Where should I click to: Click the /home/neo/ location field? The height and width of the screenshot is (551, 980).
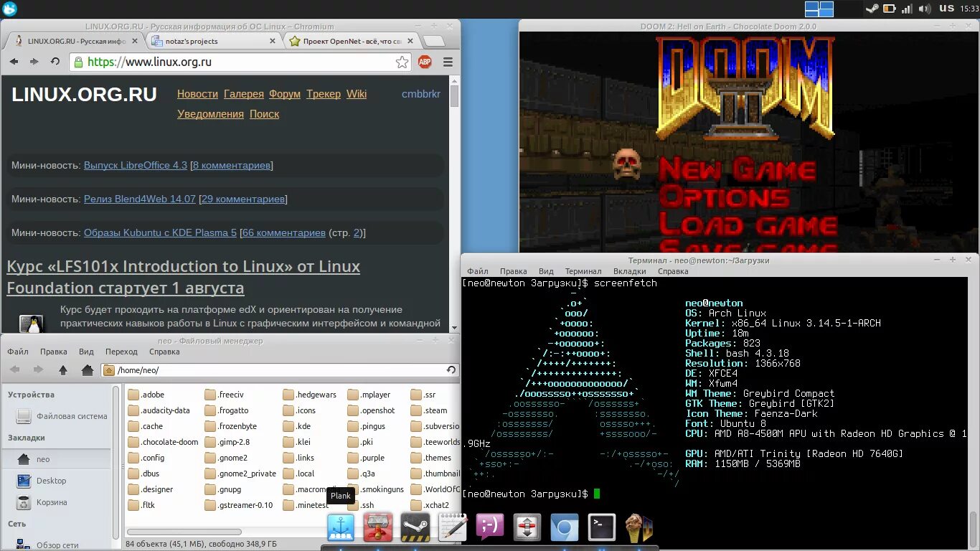click(280, 370)
